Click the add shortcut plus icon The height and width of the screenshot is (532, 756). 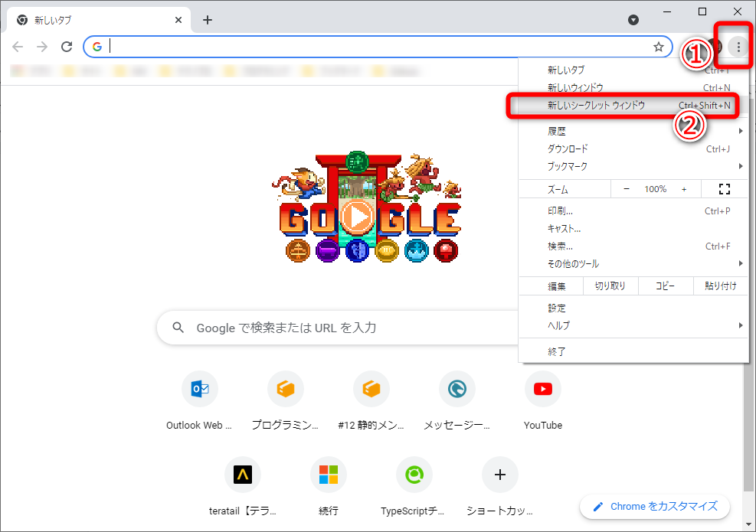click(x=500, y=474)
